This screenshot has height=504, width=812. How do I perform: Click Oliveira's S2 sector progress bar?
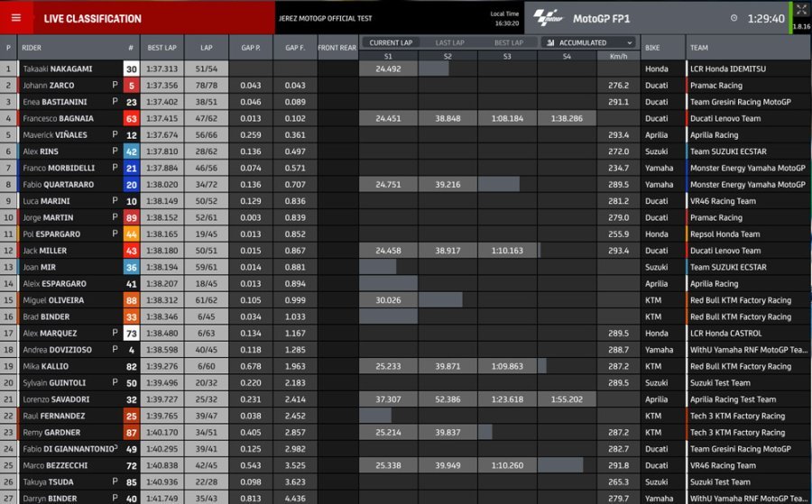[x=441, y=300]
